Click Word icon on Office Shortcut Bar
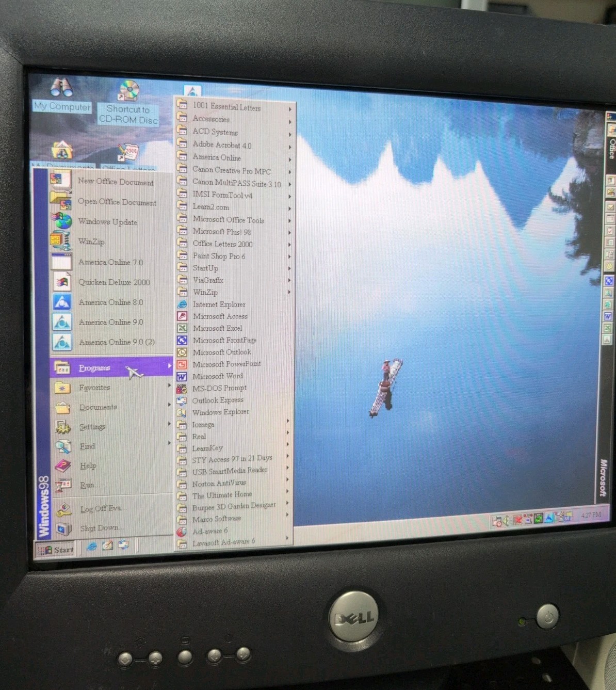This screenshot has width=616, height=690. click(x=608, y=316)
